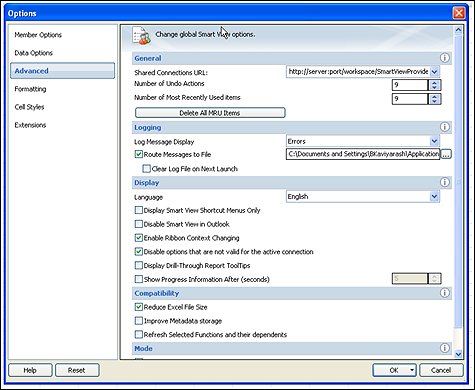Click the Help button
Viewport: 475px width, 390px height.
pos(30,370)
